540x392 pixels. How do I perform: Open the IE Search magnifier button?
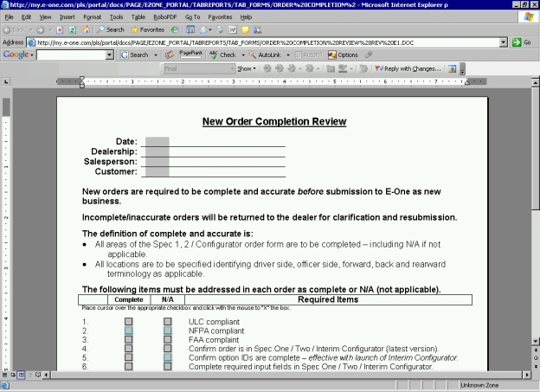[x=110, y=30]
